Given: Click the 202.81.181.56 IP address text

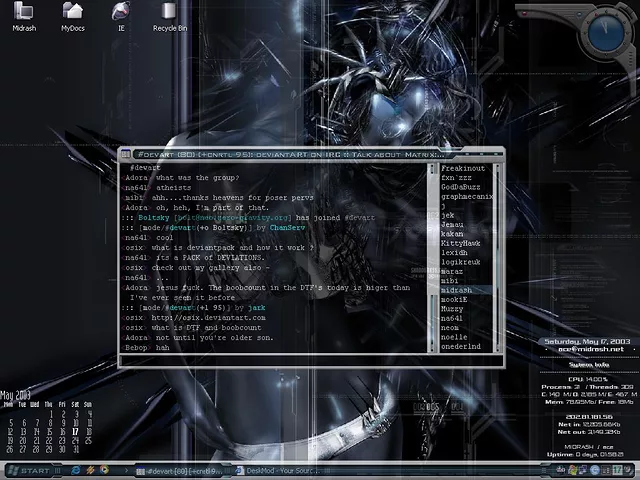Looking at the screenshot, I should (x=589, y=417).
